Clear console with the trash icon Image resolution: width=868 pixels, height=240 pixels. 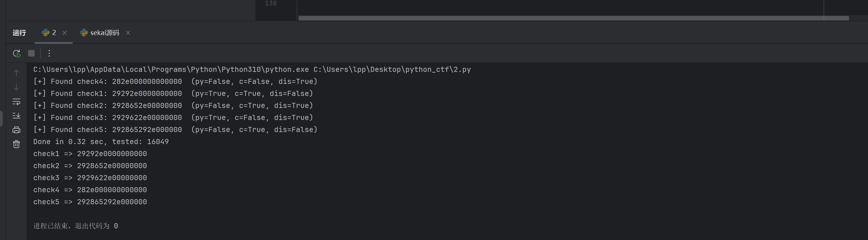(x=16, y=144)
